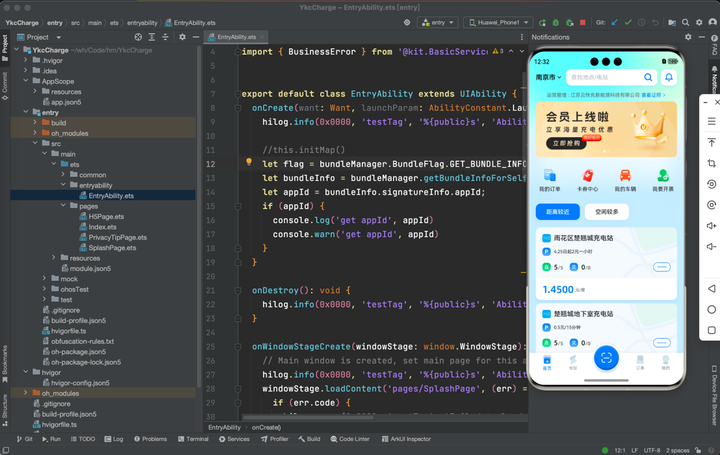Click the emulator volume up icon
720x455 pixels.
point(711,225)
